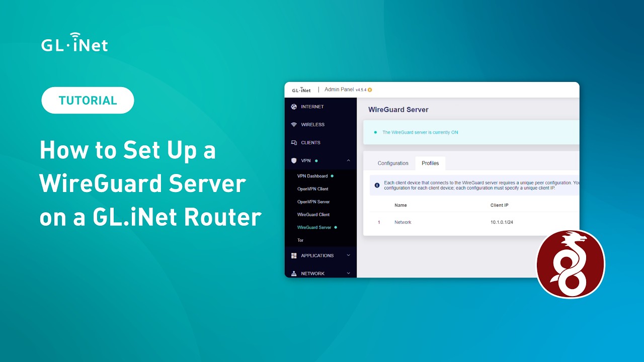Click the TUTORIAL pill label
The width and height of the screenshot is (644, 362).
88,100
